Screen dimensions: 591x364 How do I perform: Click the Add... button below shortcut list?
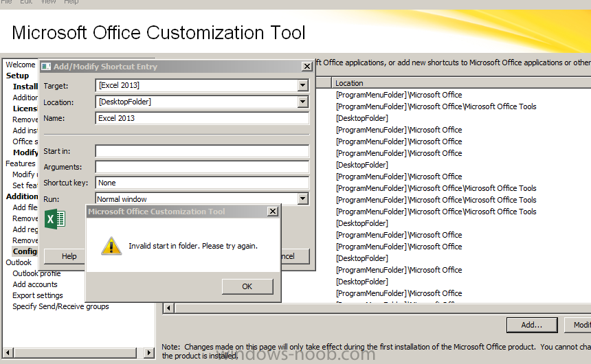532,325
